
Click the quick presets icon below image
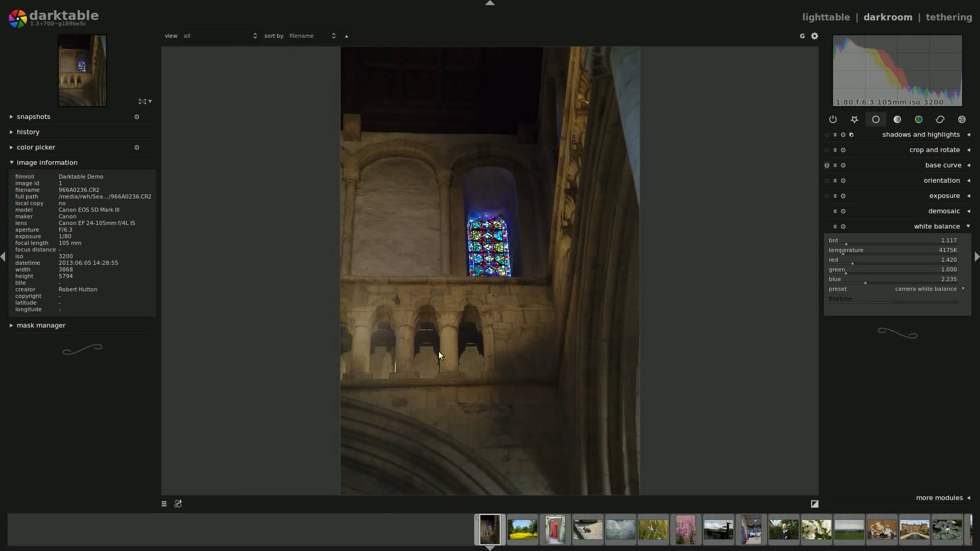point(164,504)
